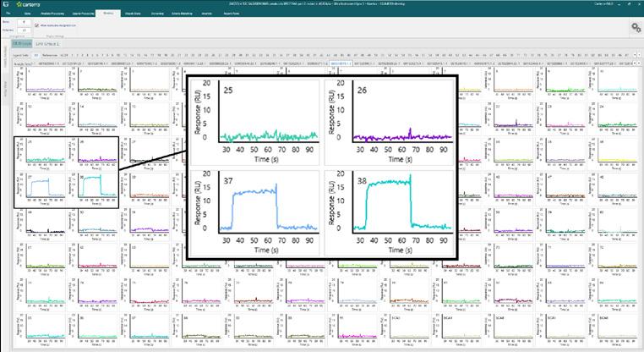Select the LSA Group 1 tab
644x352 pixels.
(47, 44)
